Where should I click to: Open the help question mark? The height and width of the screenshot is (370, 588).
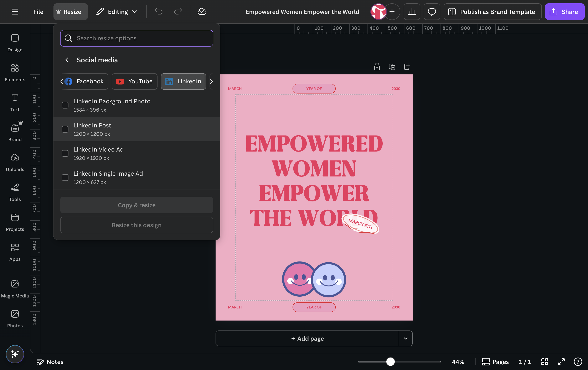578,362
